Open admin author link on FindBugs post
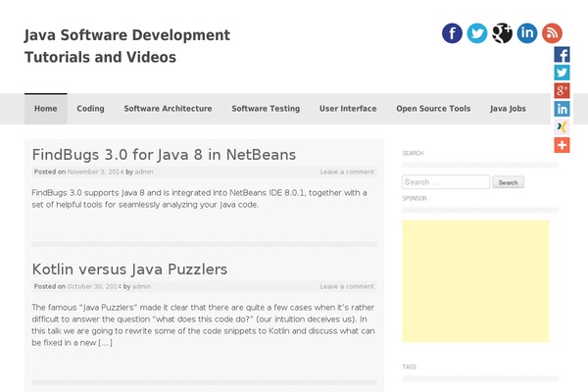 [x=144, y=171]
